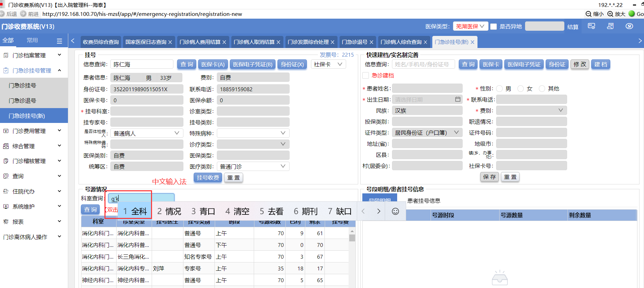Image resolution: width=644 pixels, height=288 pixels.
Task: Enable the 是否异地 checkbox
Action: pos(494,27)
